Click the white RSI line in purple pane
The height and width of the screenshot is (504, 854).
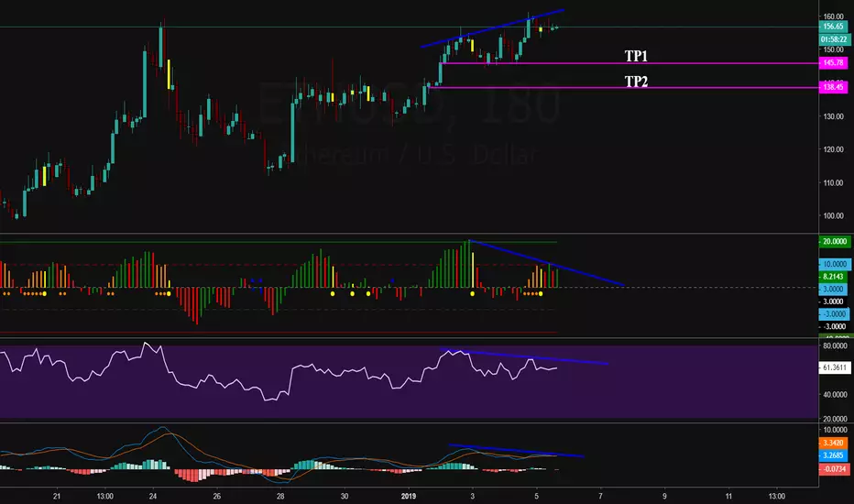pos(278,372)
